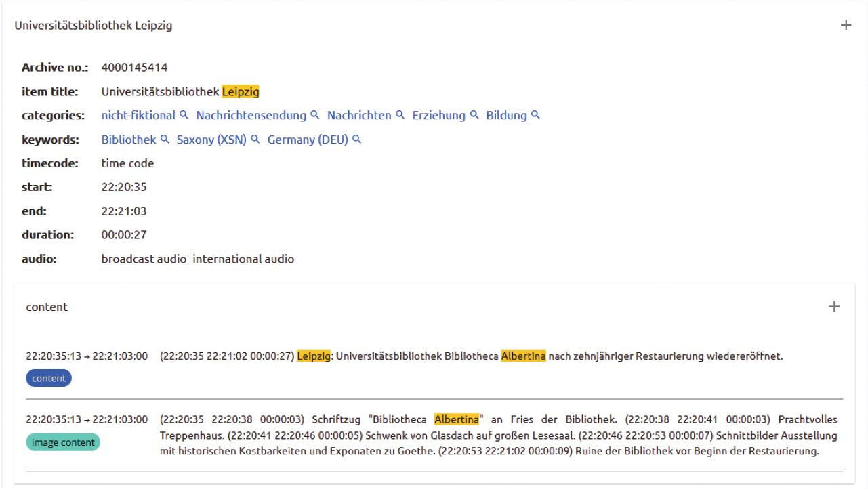Viewport: 868px width, 489px height.
Task: Click highlighted Albertina in the wiedereröffnet sentence
Action: [523, 356]
